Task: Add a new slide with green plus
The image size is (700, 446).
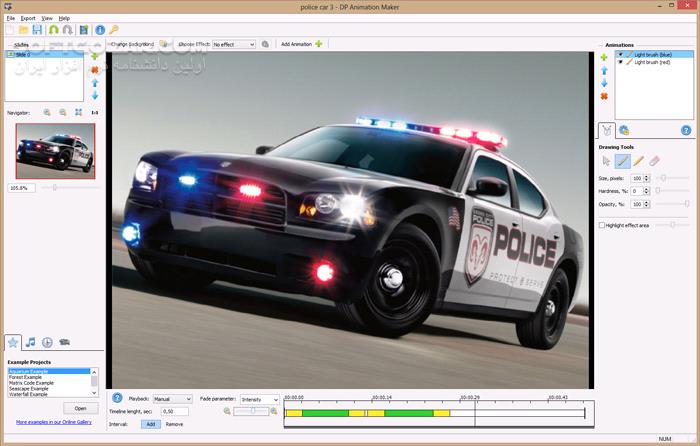Action: [x=95, y=57]
